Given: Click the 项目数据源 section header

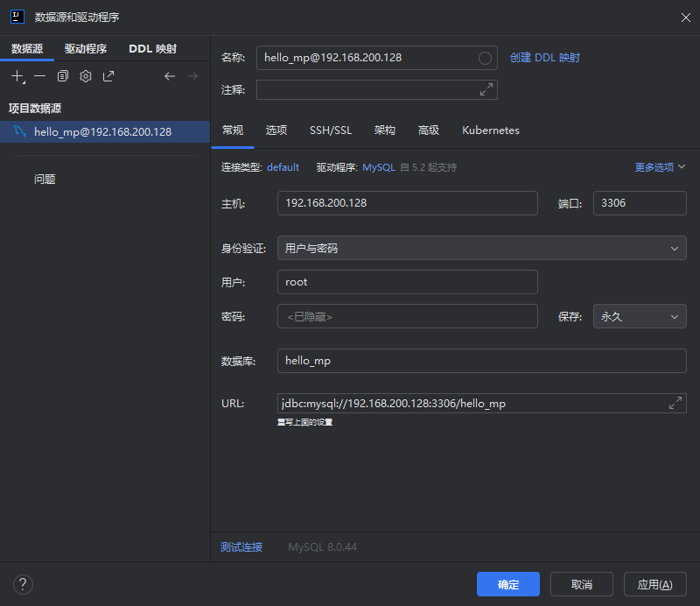Looking at the screenshot, I should point(35,108).
